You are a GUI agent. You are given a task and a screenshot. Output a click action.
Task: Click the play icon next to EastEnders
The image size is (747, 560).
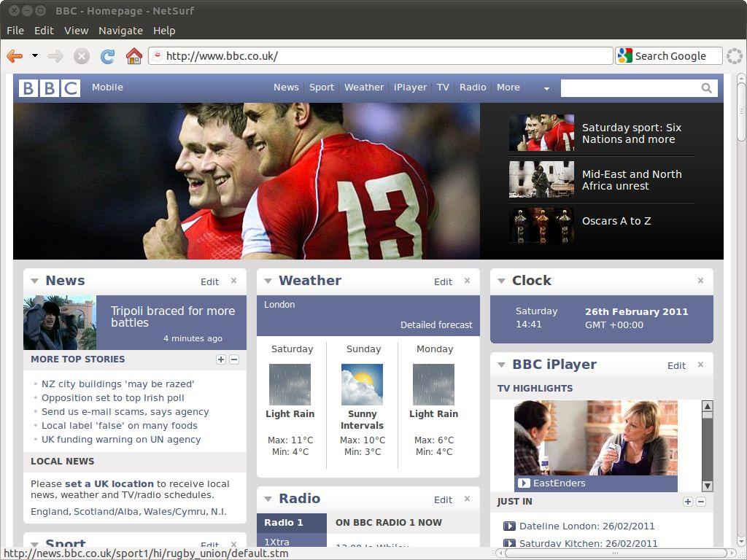(524, 483)
